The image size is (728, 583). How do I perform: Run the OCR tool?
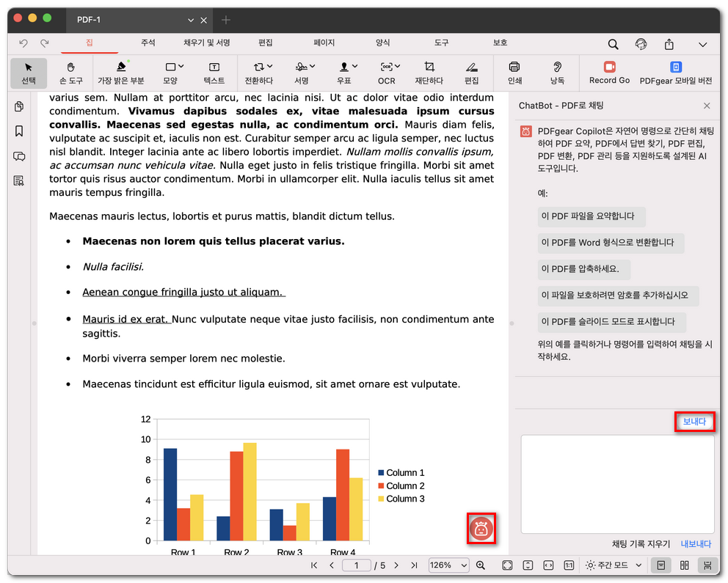coord(386,73)
